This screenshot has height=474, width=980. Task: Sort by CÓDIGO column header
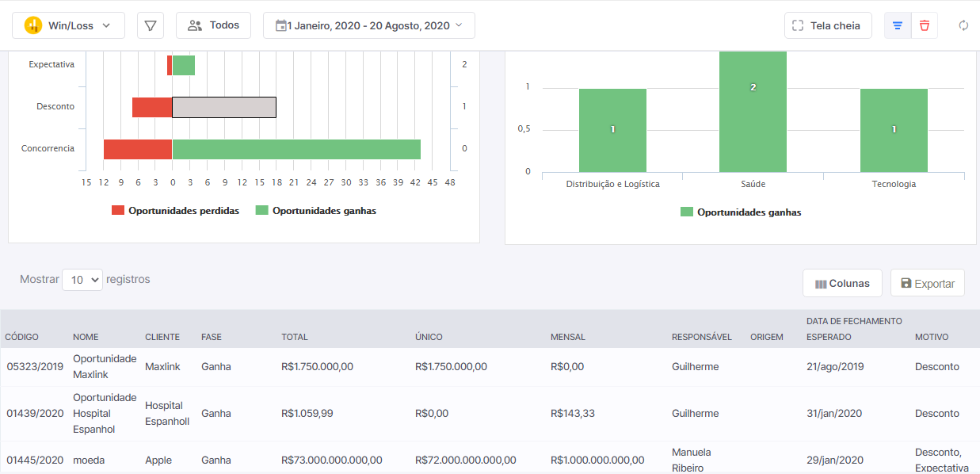[22, 337]
